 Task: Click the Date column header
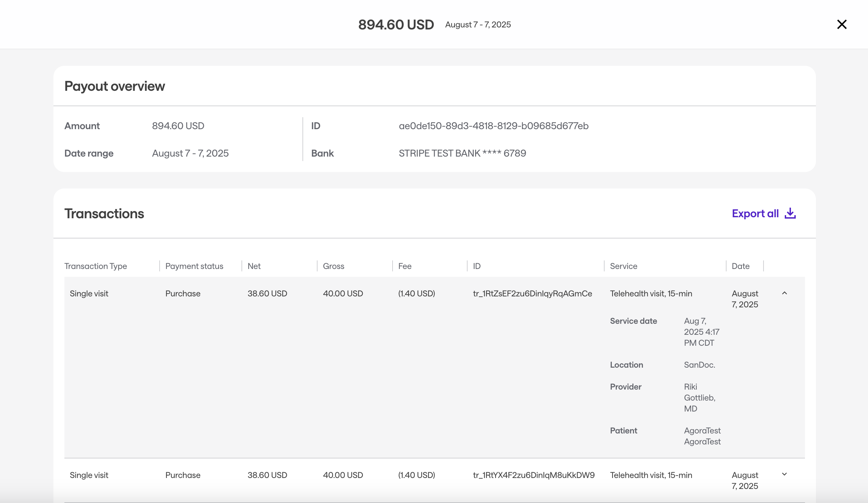point(741,266)
